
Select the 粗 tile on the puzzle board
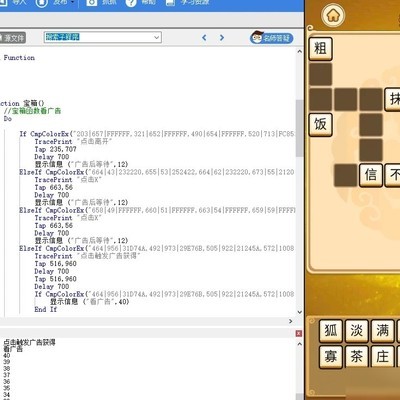point(321,49)
